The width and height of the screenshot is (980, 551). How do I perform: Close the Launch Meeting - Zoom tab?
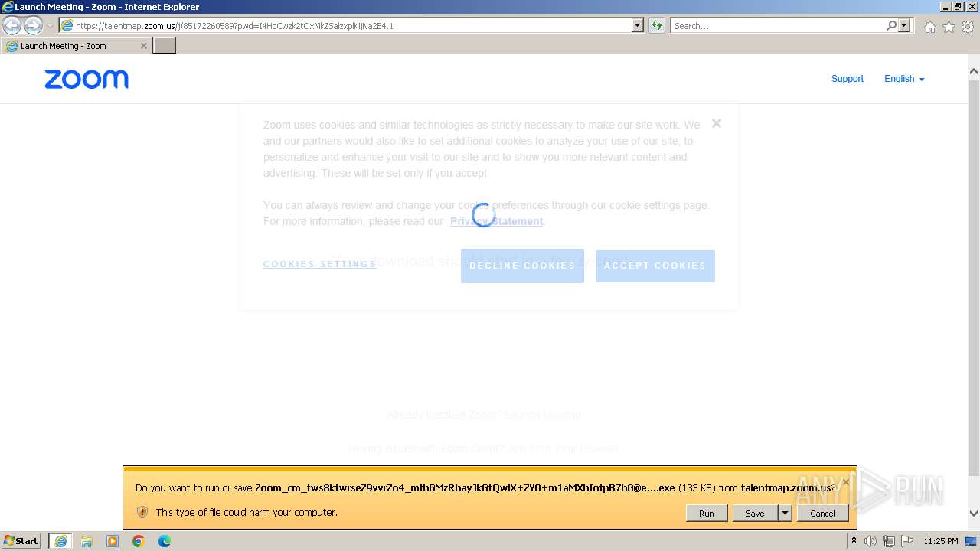coord(143,46)
